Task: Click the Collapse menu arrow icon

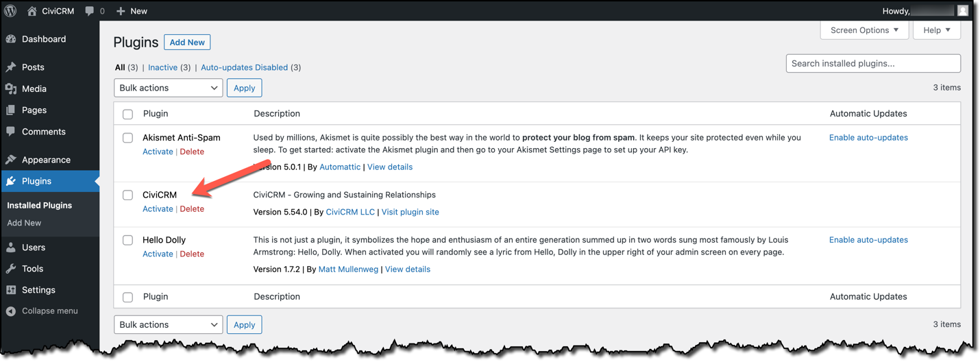Action: 11,311
